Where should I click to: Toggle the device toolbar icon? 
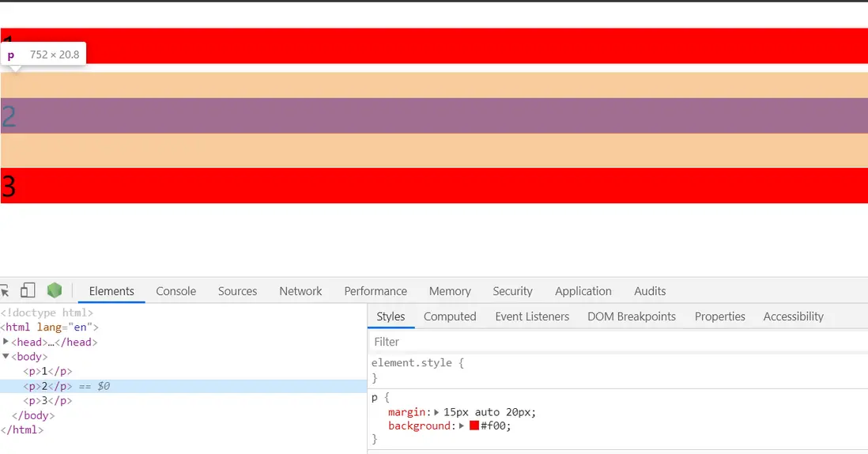tap(28, 290)
